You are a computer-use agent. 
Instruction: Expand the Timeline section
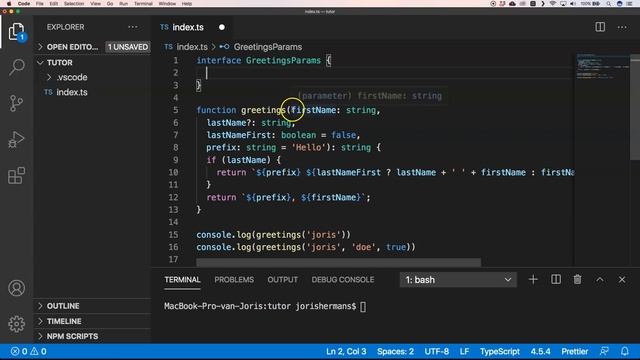click(93, 321)
